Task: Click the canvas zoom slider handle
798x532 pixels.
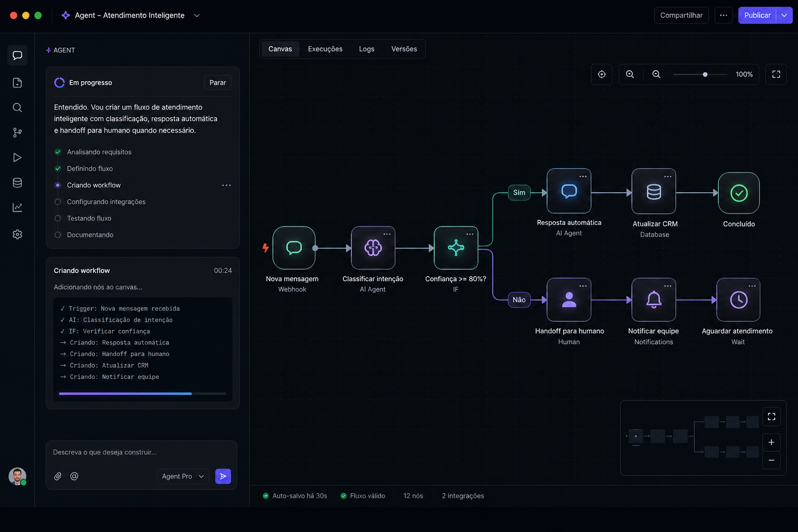Action: [705, 74]
